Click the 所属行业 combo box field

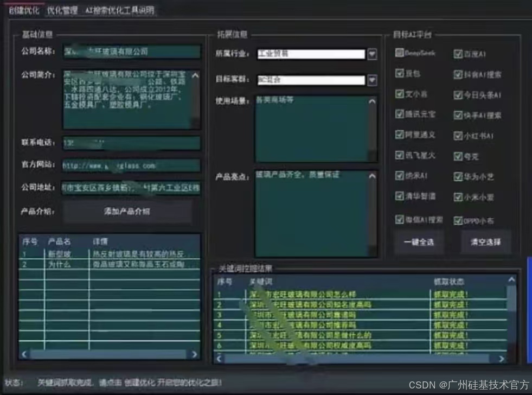point(311,54)
